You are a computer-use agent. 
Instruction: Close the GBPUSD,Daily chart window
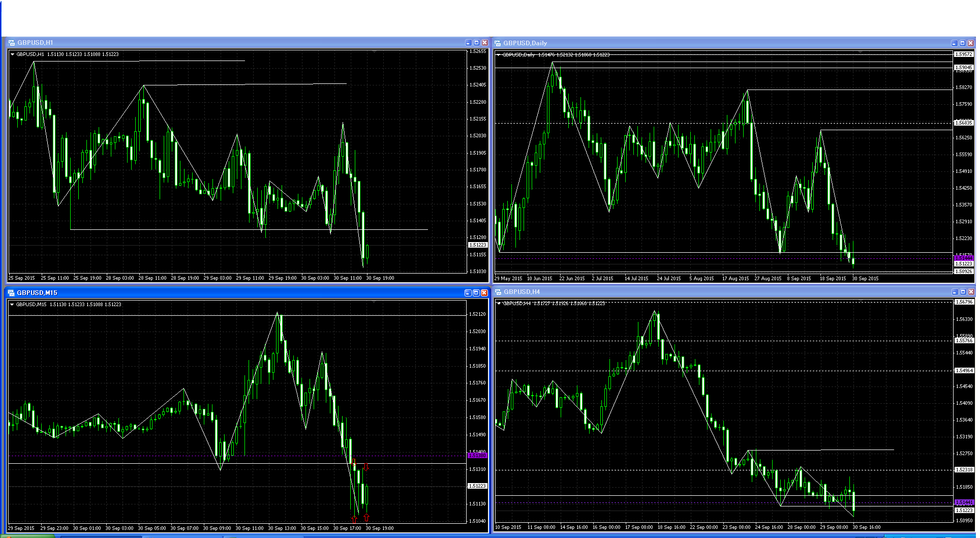tap(971, 43)
